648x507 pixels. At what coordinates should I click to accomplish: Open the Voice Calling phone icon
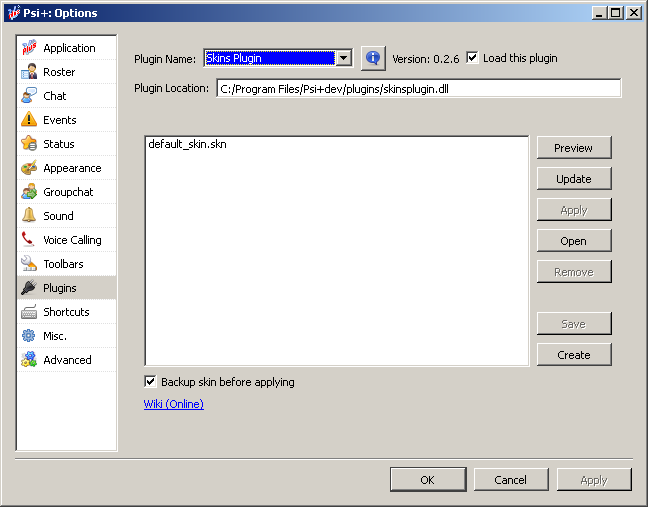point(29,240)
